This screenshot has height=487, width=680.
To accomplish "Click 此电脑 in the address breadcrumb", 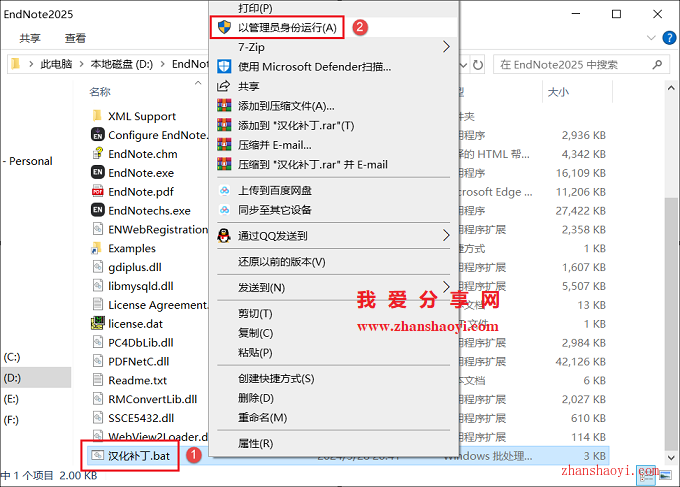I will (x=56, y=64).
